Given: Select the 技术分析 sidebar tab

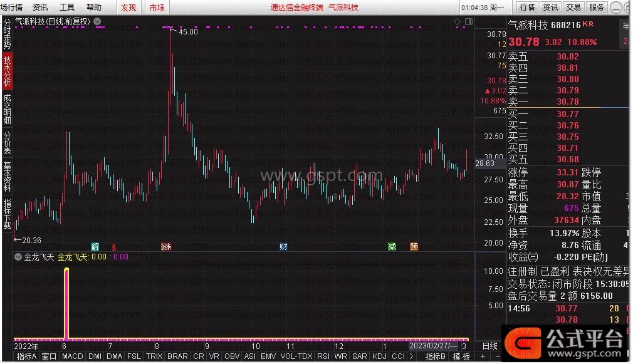Looking at the screenshot, I should pyautogui.click(x=7, y=71).
